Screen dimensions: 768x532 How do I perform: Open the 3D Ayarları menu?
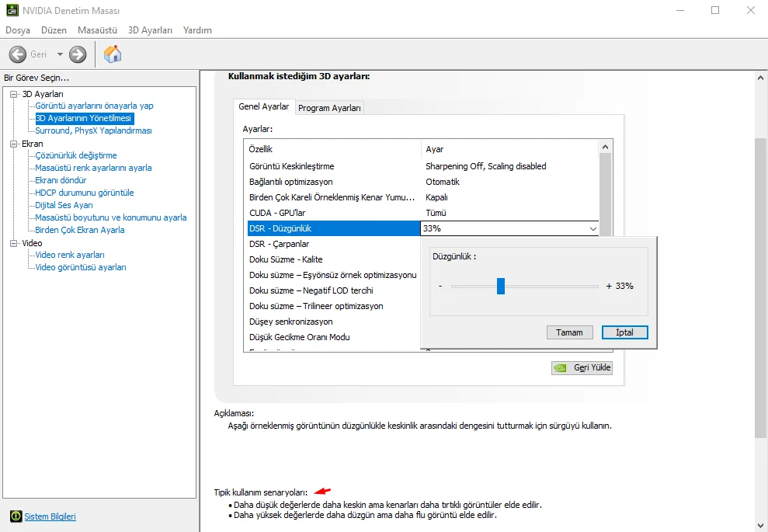(150, 30)
